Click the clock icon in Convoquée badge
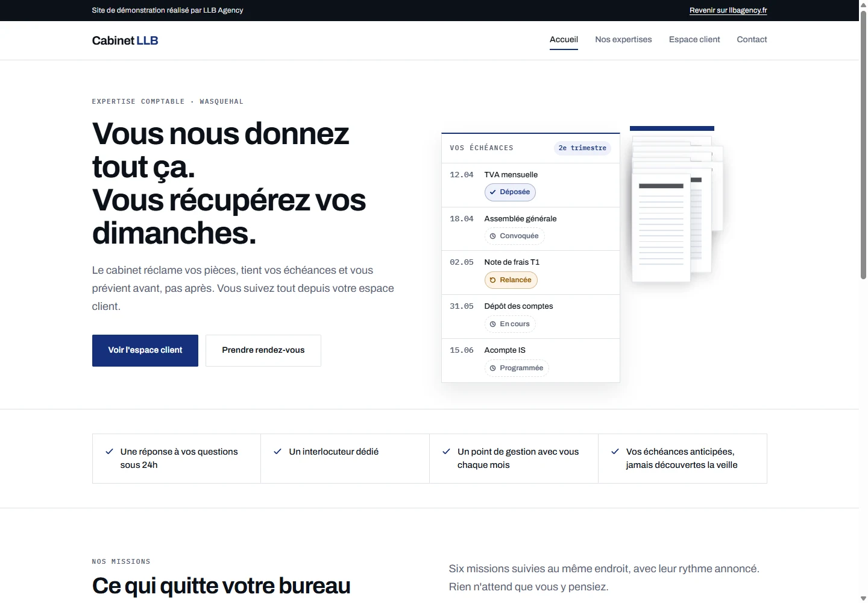Screen dimensions: 868x603 pyautogui.click(x=492, y=236)
